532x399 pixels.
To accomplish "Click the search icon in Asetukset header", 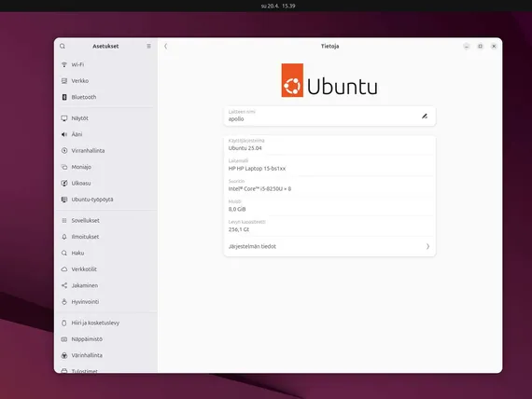I will click(63, 46).
